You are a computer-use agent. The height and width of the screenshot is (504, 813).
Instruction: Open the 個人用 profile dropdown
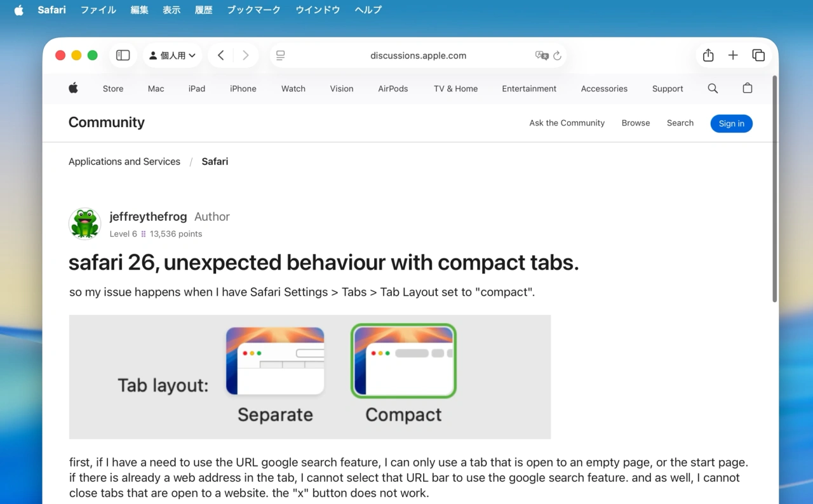pos(172,55)
